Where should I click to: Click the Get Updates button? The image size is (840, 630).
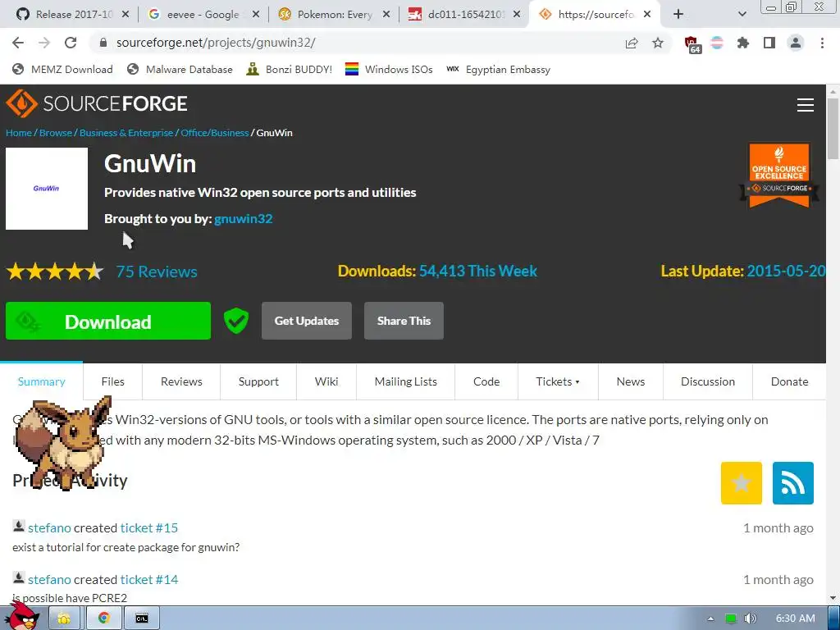tap(307, 321)
